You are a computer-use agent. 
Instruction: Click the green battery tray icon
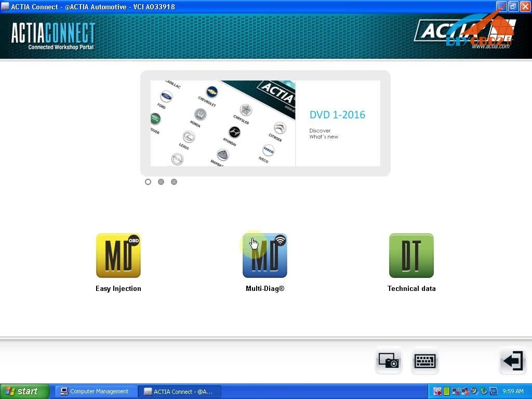pyautogui.click(x=446, y=391)
